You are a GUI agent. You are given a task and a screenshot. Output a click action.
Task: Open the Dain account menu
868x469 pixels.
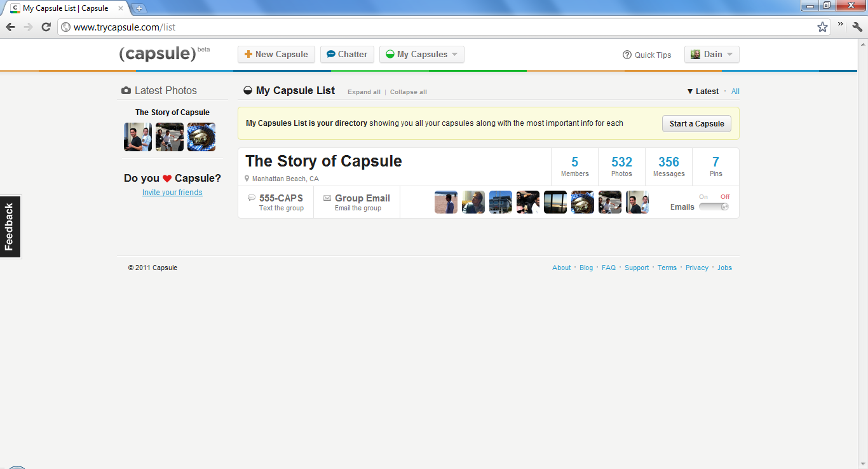coord(711,54)
